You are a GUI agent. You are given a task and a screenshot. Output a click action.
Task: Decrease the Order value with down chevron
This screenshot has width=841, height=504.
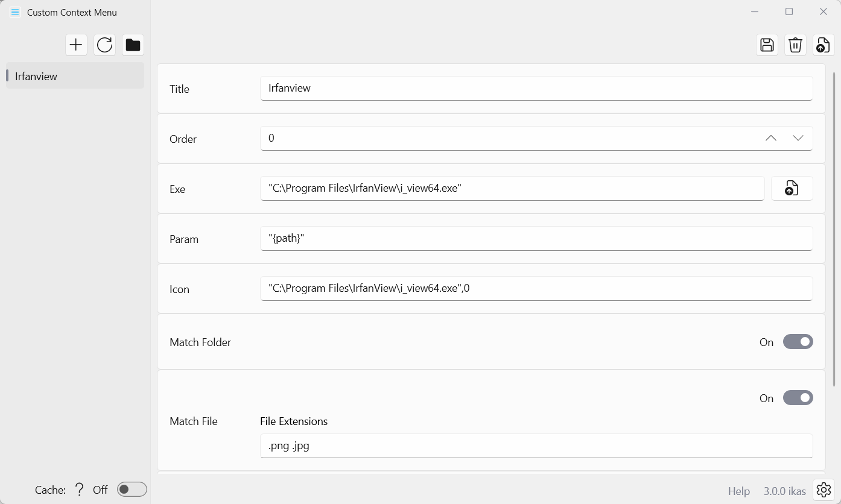click(798, 138)
